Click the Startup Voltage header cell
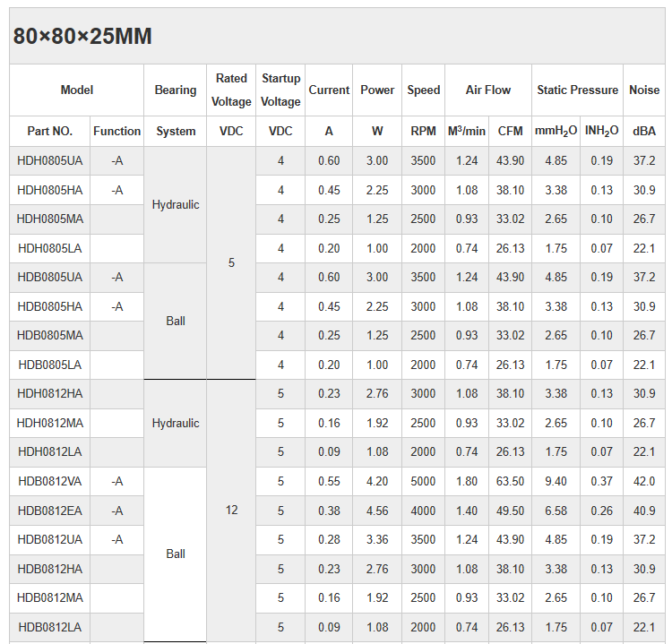Viewport: 672px width, 644px height. pyautogui.click(x=280, y=90)
